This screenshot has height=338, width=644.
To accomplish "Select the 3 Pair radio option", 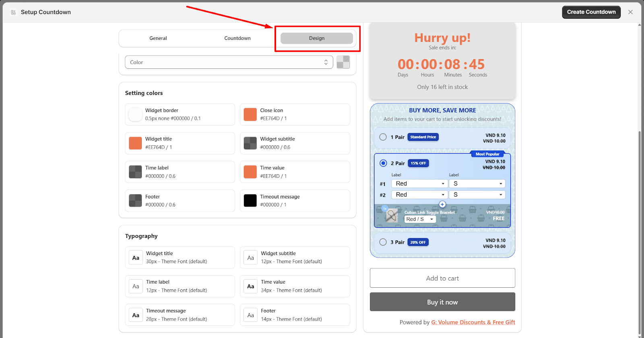I will pyautogui.click(x=383, y=242).
